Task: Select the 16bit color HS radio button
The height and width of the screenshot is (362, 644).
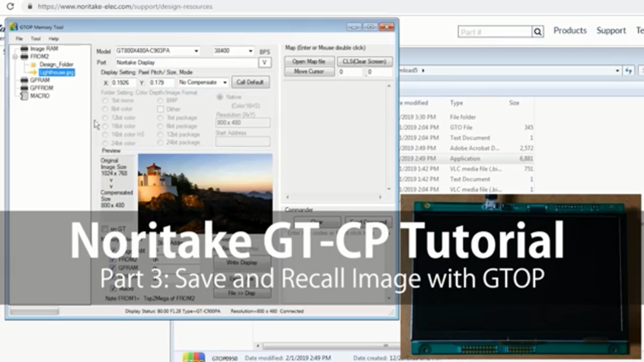Action: coord(105,135)
